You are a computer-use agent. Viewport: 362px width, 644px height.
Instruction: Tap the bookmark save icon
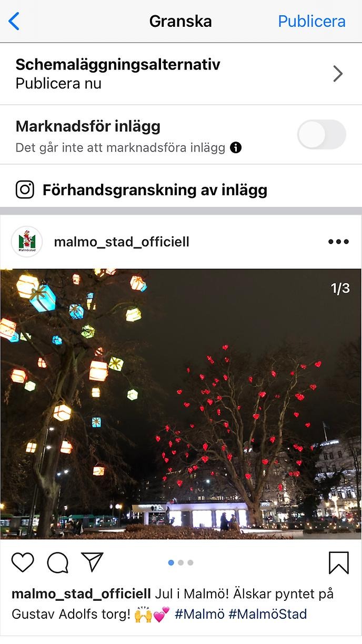tap(339, 562)
